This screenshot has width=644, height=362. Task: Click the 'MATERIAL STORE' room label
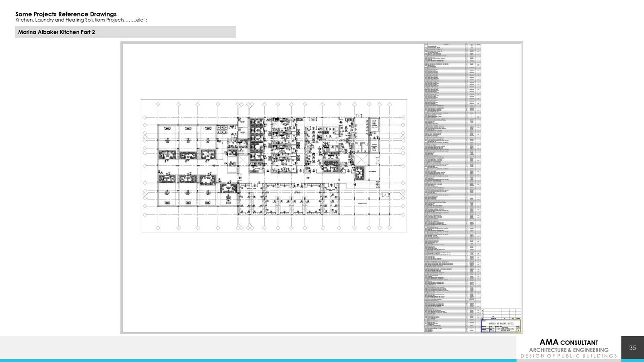362,204
